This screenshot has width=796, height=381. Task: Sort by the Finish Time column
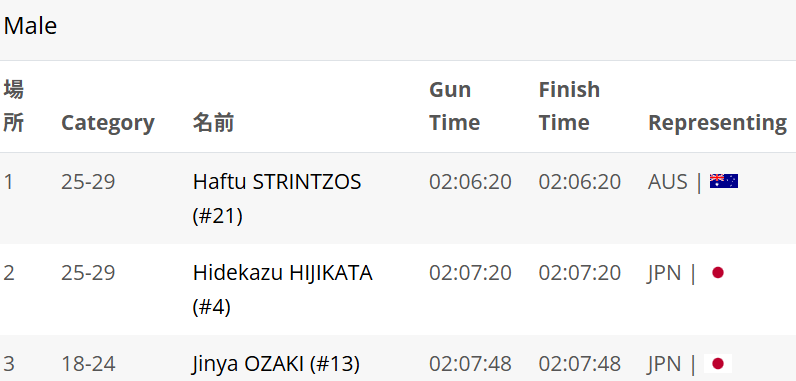569,106
